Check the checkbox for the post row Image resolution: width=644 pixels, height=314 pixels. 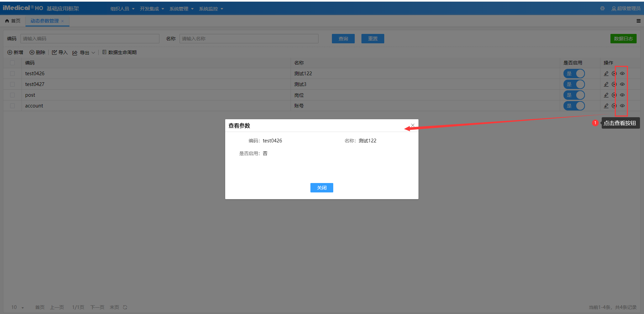[12, 95]
